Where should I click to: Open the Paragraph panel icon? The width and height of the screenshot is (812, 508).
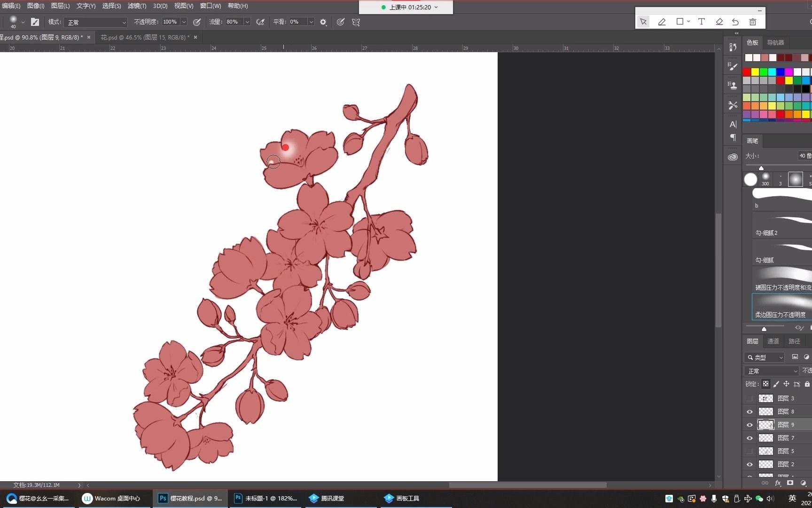(733, 137)
